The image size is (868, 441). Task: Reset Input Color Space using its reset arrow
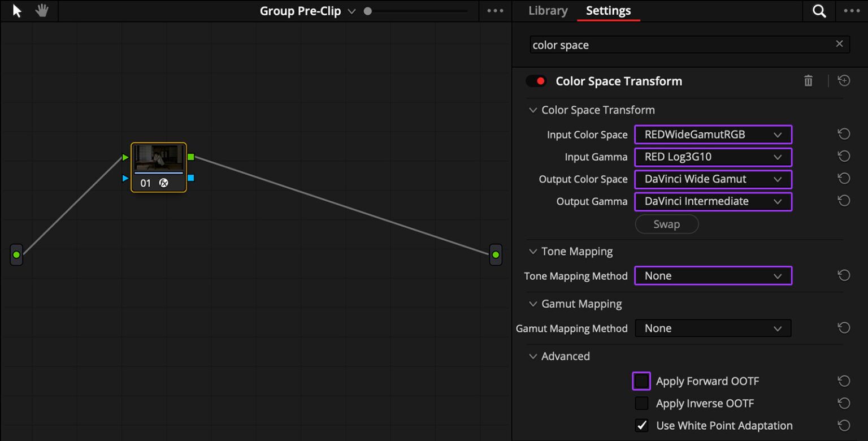(844, 134)
